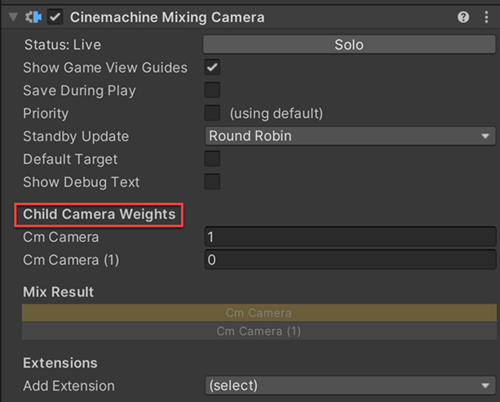Enable the Priority override checkbox

(x=212, y=113)
